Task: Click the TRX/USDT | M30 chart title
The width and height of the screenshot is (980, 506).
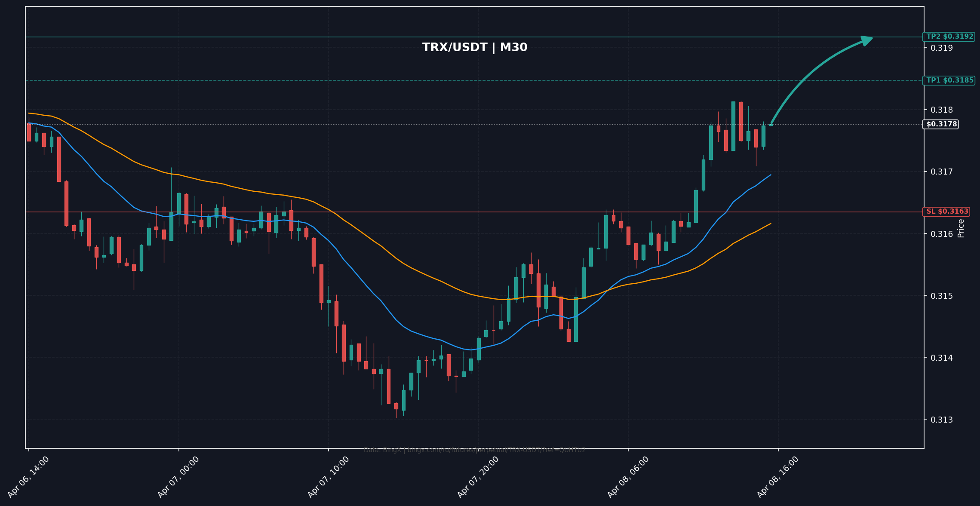Action: pyautogui.click(x=474, y=47)
